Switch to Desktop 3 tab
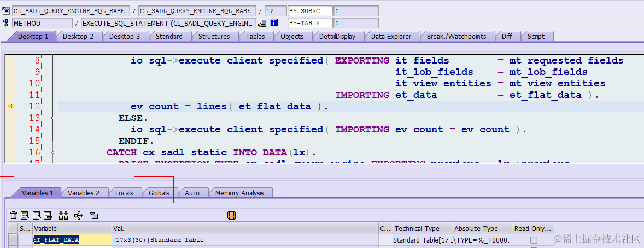Viewport: 644px width, 248px height. click(125, 36)
